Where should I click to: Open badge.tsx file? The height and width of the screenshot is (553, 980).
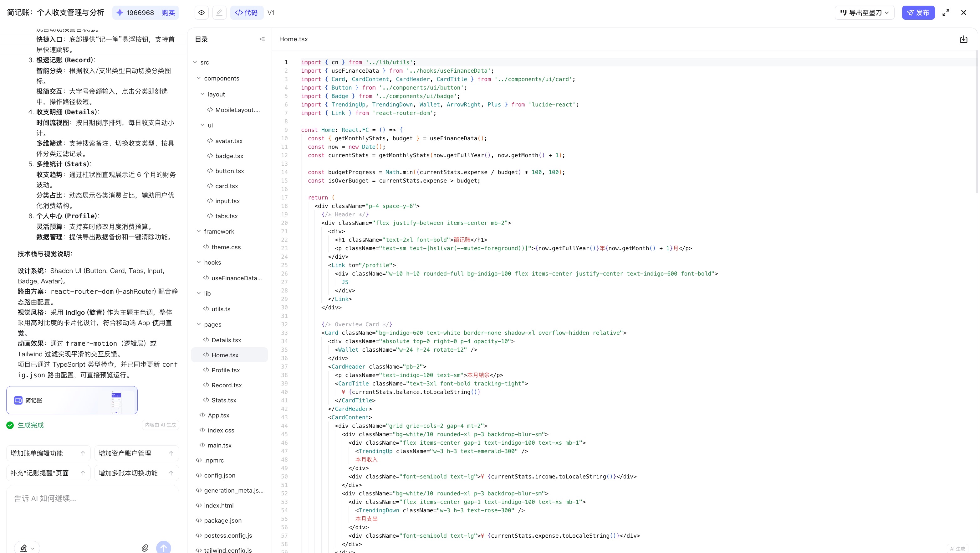(229, 156)
